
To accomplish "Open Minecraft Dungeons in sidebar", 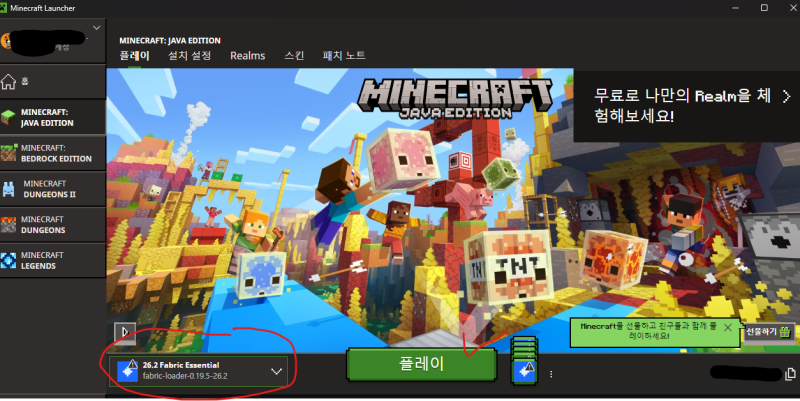I will pos(53,224).
